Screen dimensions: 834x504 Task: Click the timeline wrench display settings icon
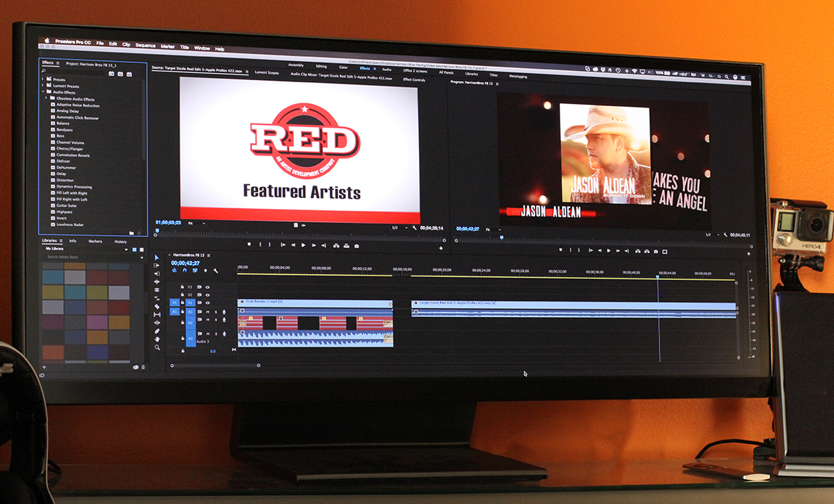point(216,270)
